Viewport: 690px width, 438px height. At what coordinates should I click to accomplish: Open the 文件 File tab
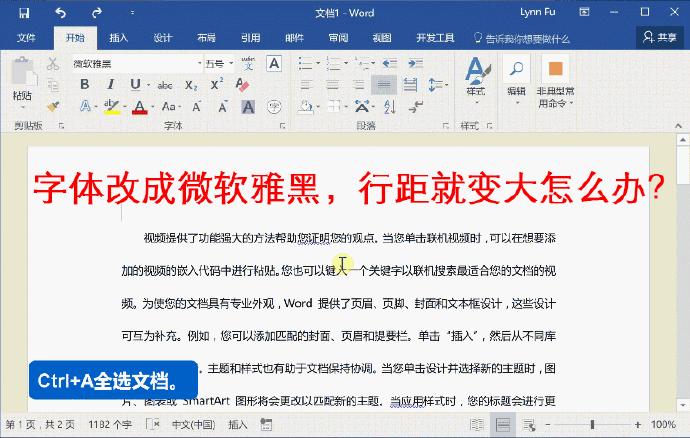26,38
